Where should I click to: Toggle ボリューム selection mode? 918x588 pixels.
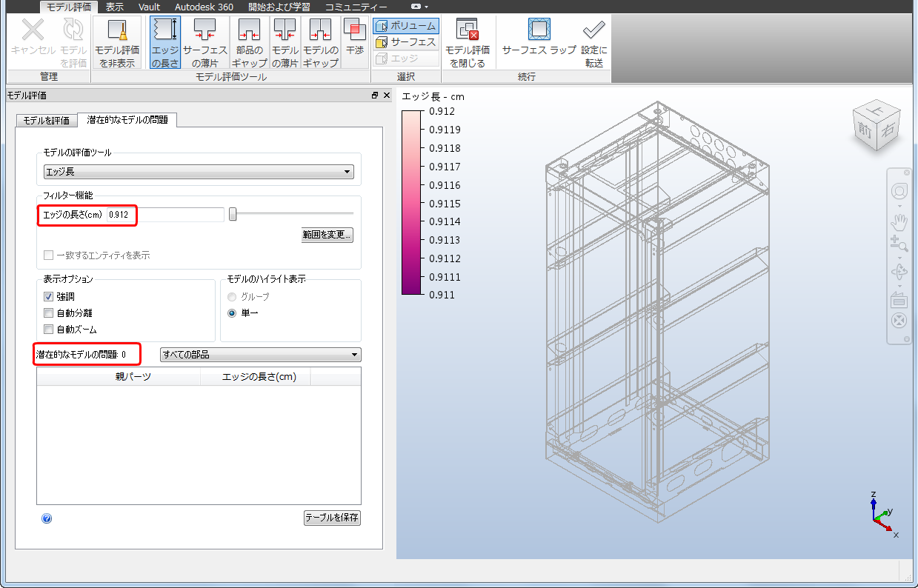pyautogui.click(x=406, y=26)
